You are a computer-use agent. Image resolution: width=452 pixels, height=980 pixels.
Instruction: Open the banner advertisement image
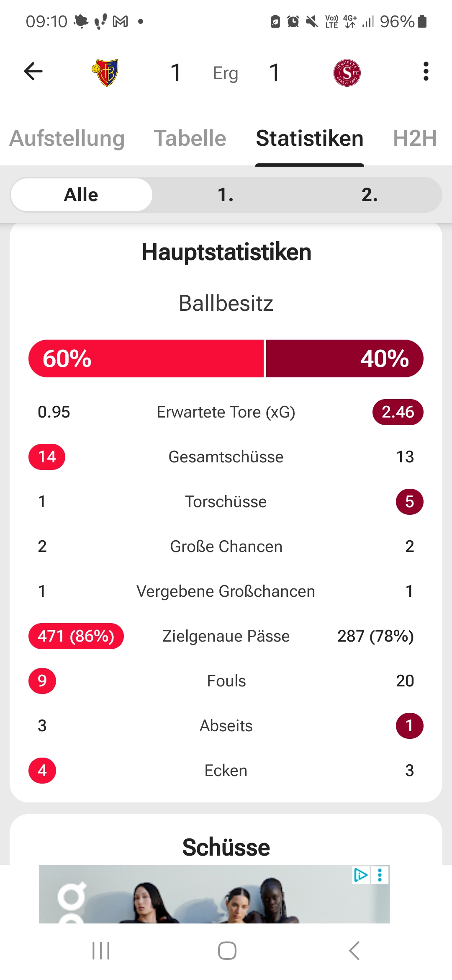pos(209,896)
